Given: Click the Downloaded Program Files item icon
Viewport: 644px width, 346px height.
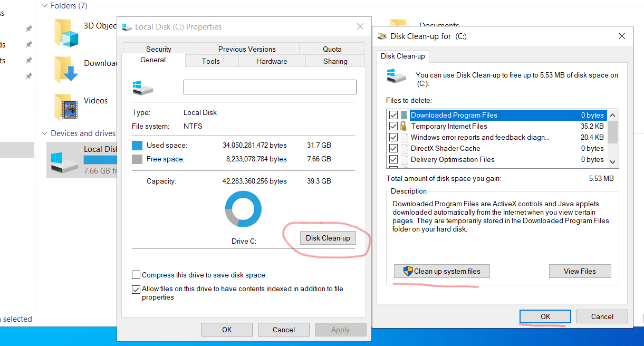Looking at the screenshot, I should coord(404,115).
